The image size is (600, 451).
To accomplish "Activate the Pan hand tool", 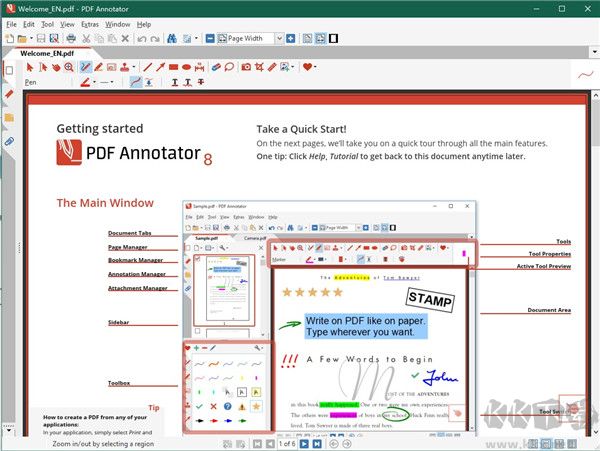I will point(56,67).
